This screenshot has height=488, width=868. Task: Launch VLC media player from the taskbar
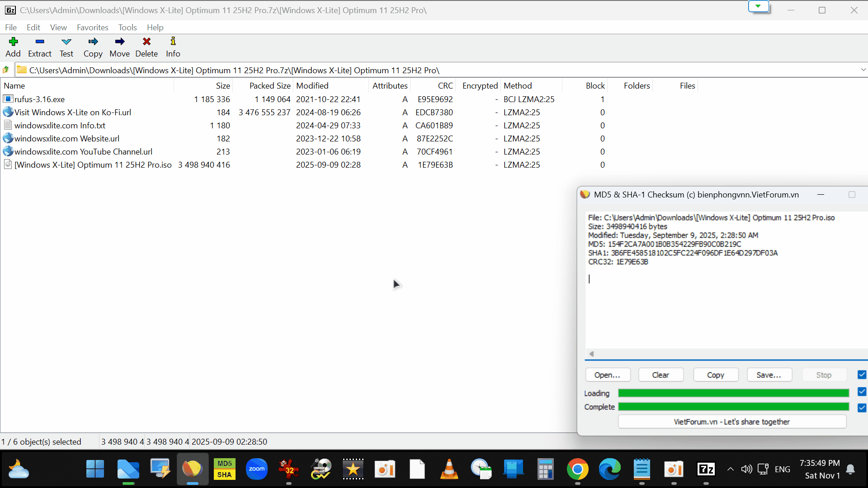(449, 469)
